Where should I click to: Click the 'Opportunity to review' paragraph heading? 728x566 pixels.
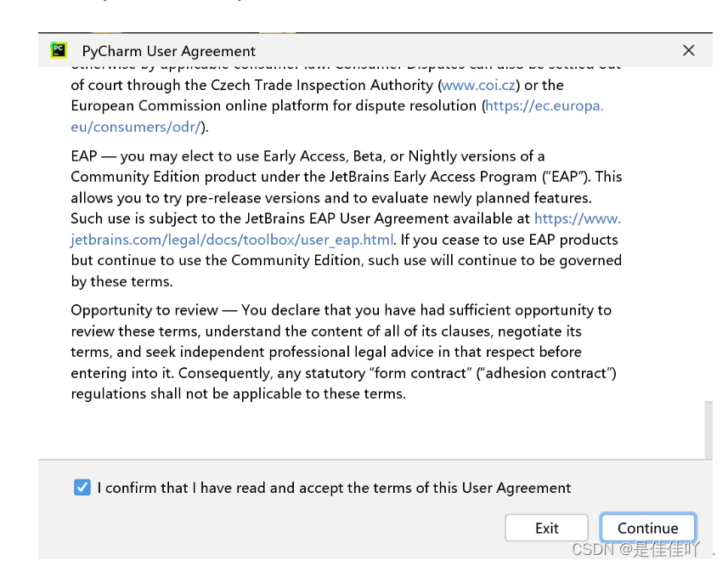144,310
